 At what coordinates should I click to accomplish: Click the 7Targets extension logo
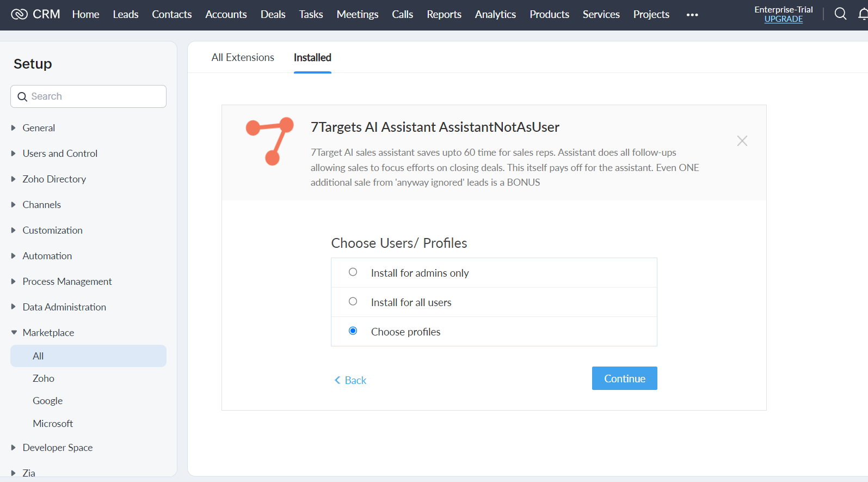click(x=270, y=141)
